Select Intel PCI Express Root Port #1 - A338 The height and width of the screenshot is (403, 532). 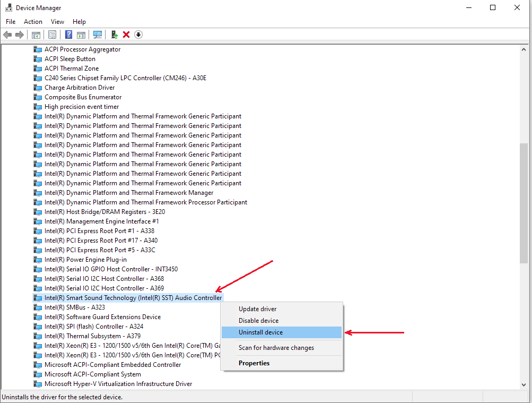99,231
